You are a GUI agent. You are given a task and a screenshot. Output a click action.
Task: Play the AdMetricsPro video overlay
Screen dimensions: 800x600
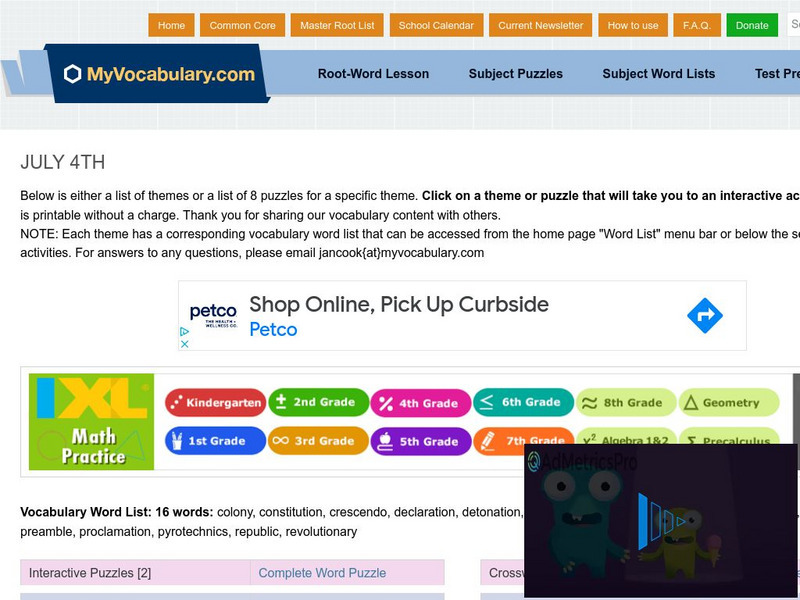click(661, 521)
